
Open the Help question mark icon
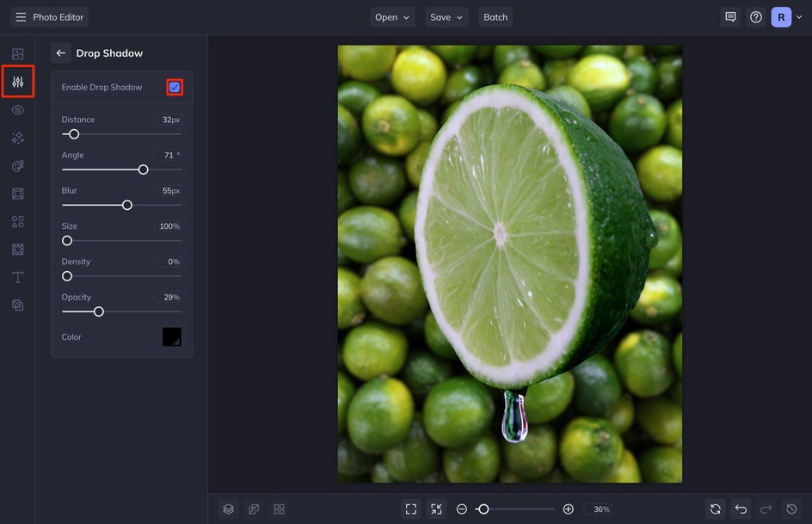(756, 17)
